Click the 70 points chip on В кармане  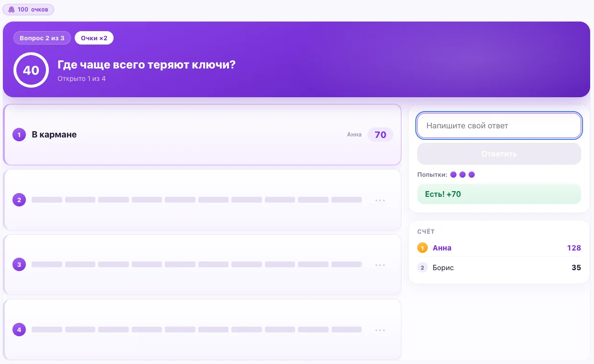point(380,135)
